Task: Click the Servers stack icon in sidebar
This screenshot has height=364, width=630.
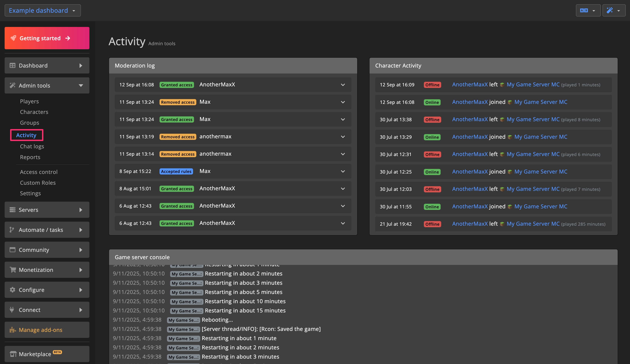Action: [13, 210]
